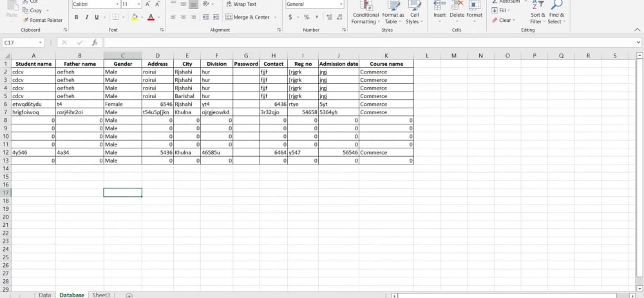
Task: Click Merge & Center
Action: click(x=248, y=17)
